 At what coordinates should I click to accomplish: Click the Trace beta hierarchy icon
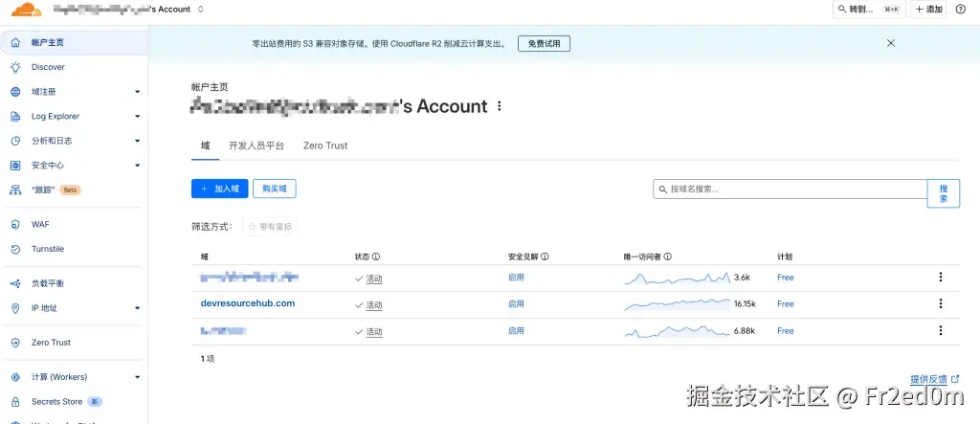coord(15,190)
